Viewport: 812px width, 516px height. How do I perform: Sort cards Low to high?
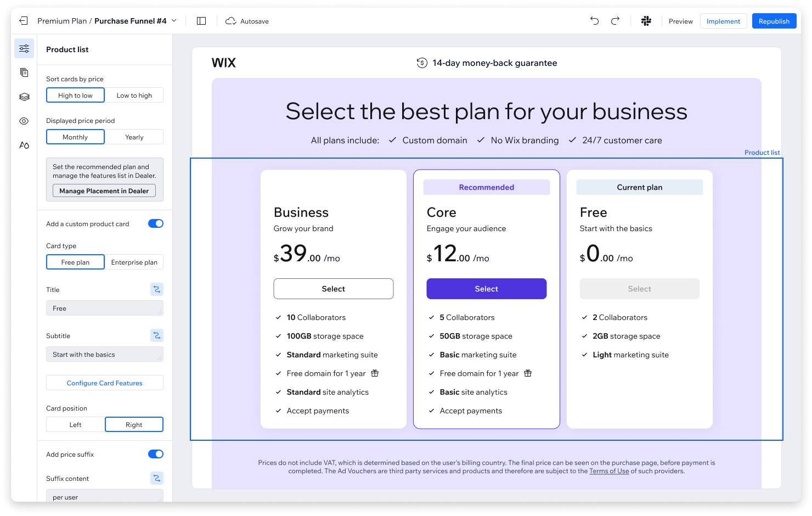pos(134,95)
